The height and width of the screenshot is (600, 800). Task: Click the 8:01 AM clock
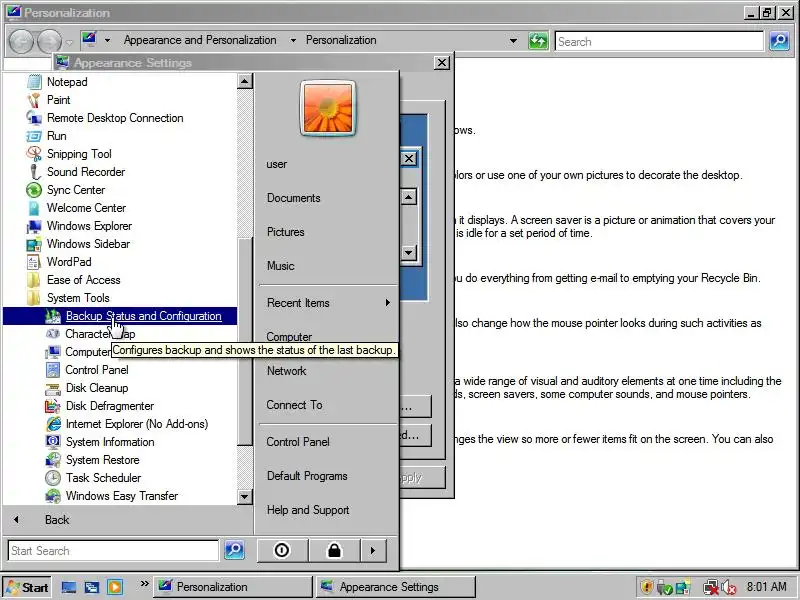coord(767,587)
